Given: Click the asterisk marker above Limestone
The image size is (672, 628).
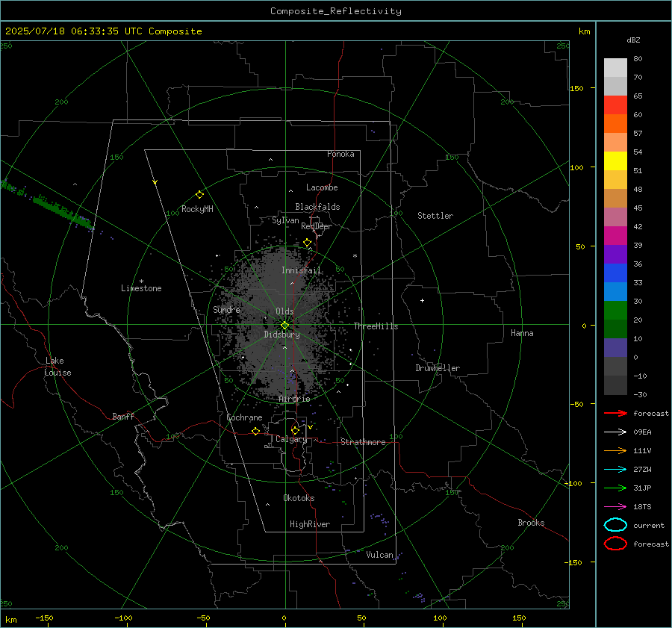Looking at the screenshot, I should [x=141, y=282].
